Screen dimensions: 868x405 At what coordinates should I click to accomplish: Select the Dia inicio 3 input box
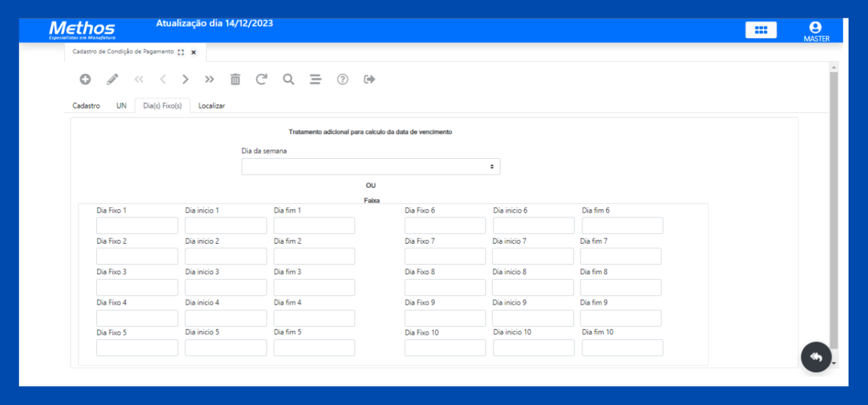coord(226,288)
